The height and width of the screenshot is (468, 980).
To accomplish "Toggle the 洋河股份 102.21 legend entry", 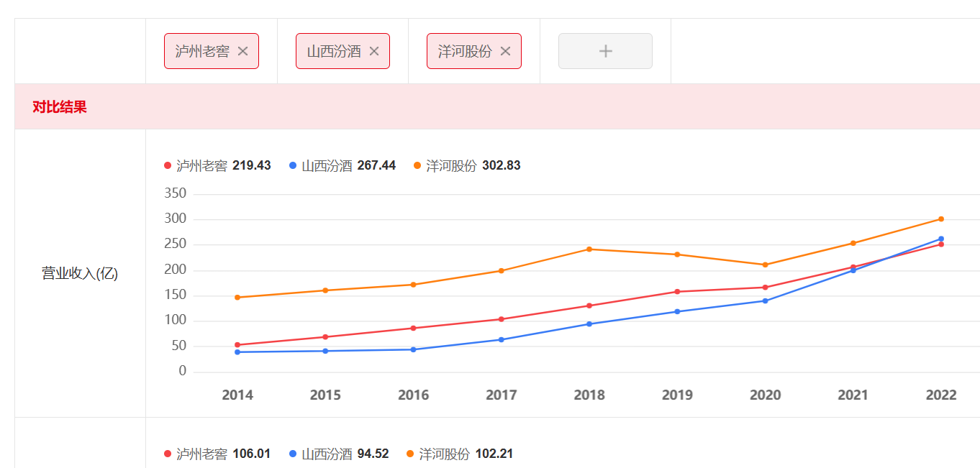I will pos(460,454).
